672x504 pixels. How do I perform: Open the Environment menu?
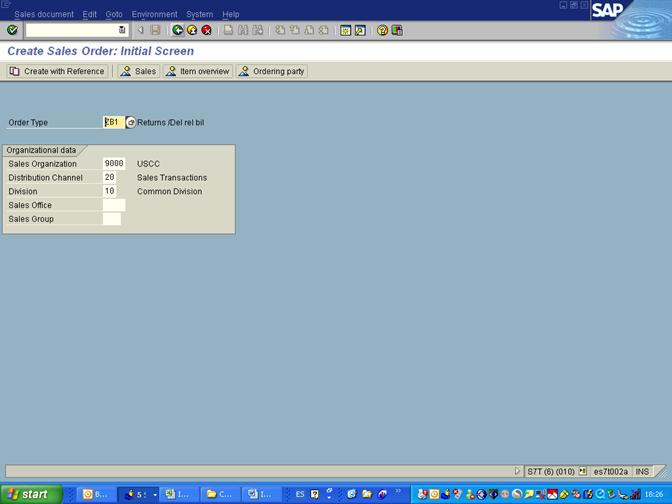(x=154, y=14)
